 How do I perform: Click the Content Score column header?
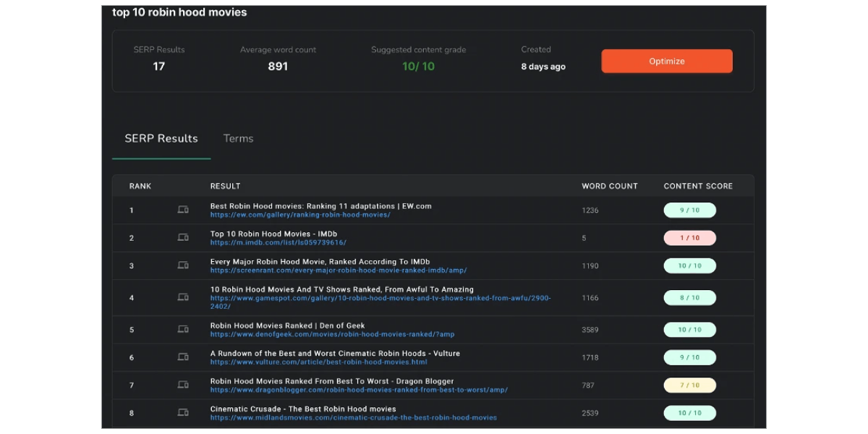pyautogui.click(x=698, y=186)
